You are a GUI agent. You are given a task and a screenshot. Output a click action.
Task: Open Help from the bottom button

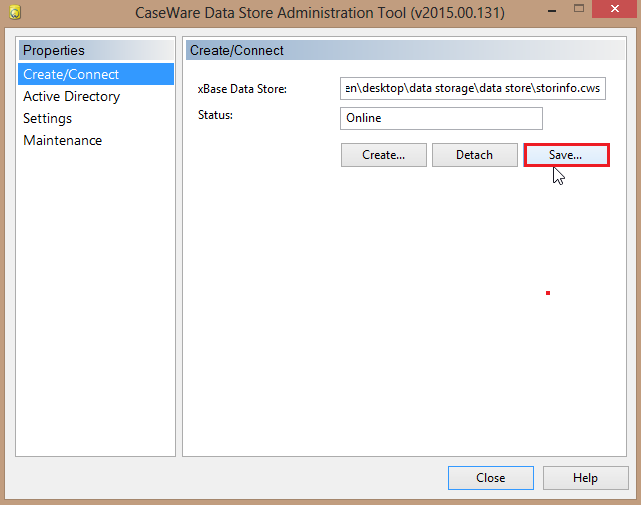[x=585, y=478]
